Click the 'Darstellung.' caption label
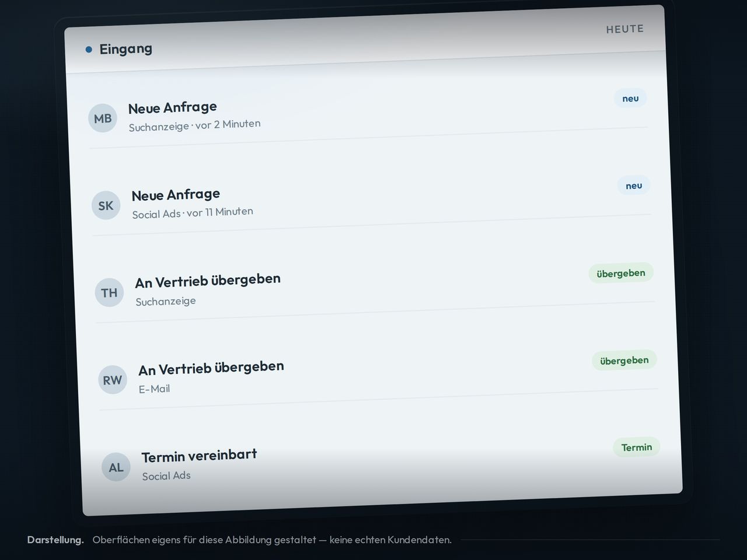 coord(55,540)
